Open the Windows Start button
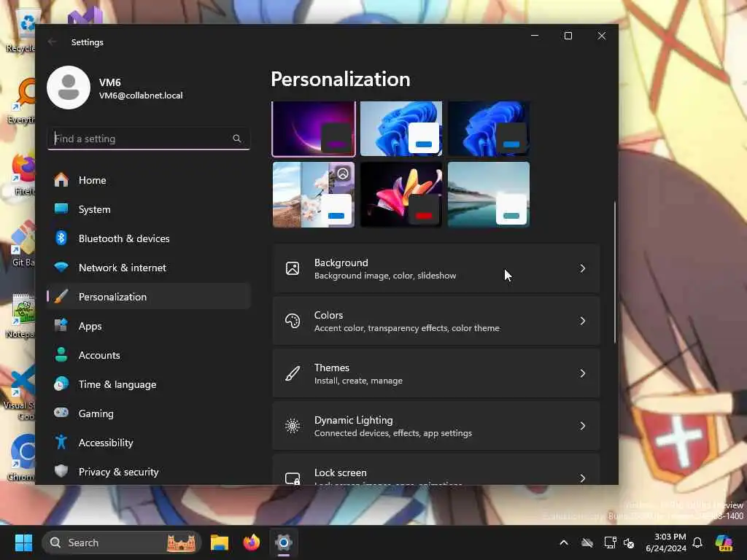Screen dimensions: 747x560 (x=23, y=542)
